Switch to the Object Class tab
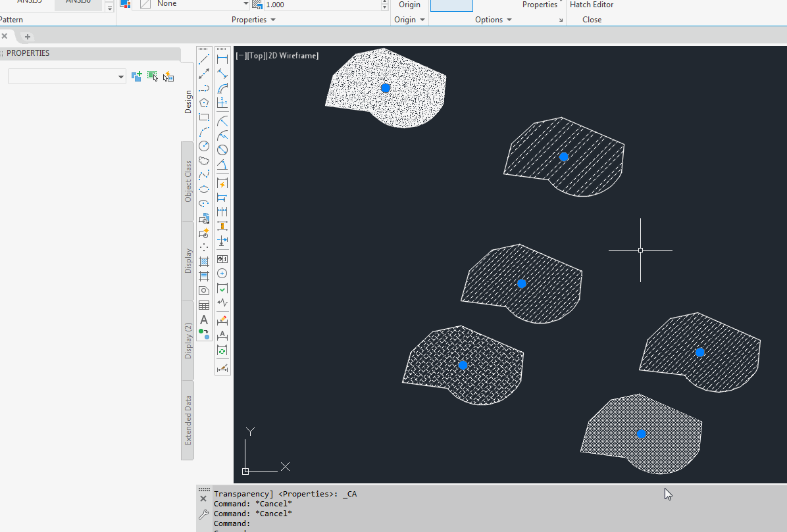Image resolution: width=787 pixels, height=532 pixels. (x=188, y=181)
